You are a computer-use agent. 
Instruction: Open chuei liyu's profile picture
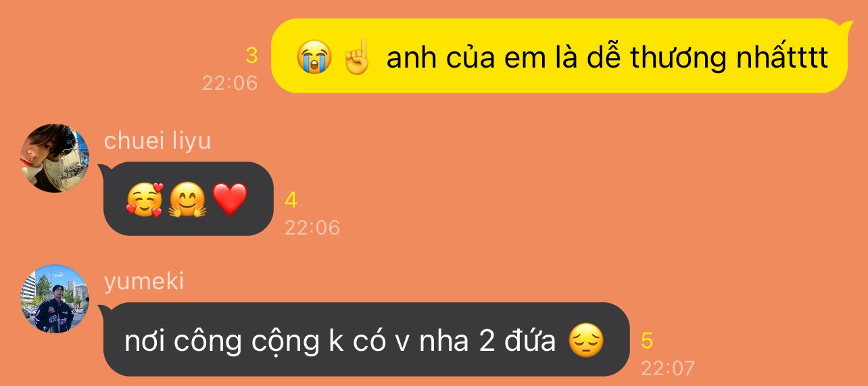[x=55, y=158]
